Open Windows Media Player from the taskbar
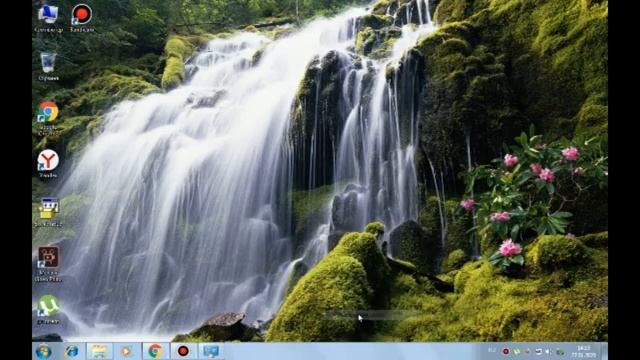The width and height of the screenshot is (640, 360). 126,351
